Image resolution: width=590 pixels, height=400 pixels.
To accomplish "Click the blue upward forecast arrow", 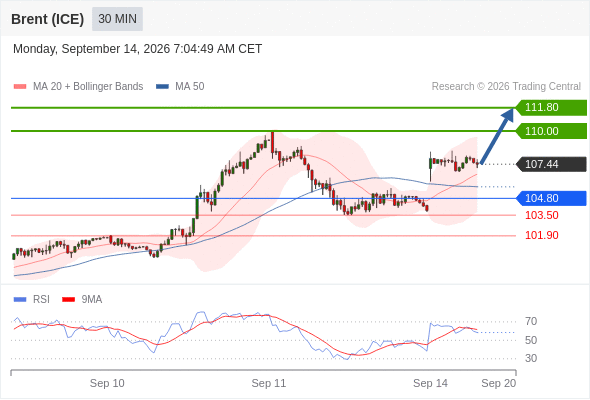I will point(498,135).
